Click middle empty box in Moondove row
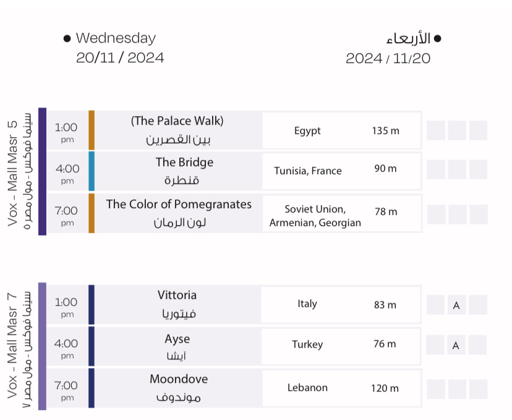 point(457,388)
